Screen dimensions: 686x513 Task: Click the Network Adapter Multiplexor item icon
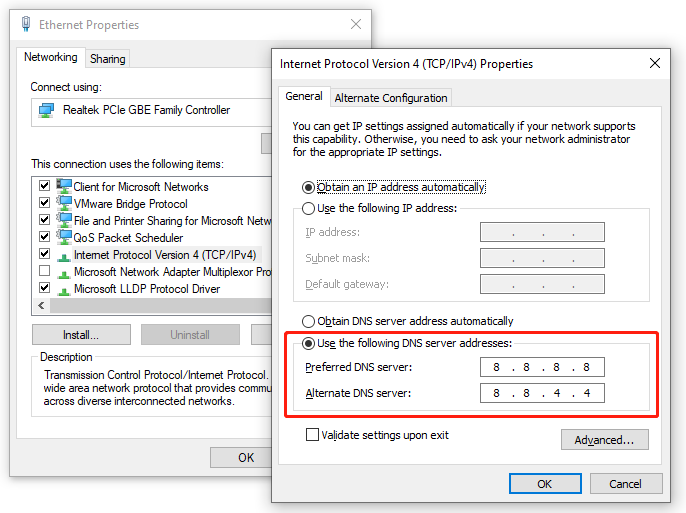tap(64, 274)
